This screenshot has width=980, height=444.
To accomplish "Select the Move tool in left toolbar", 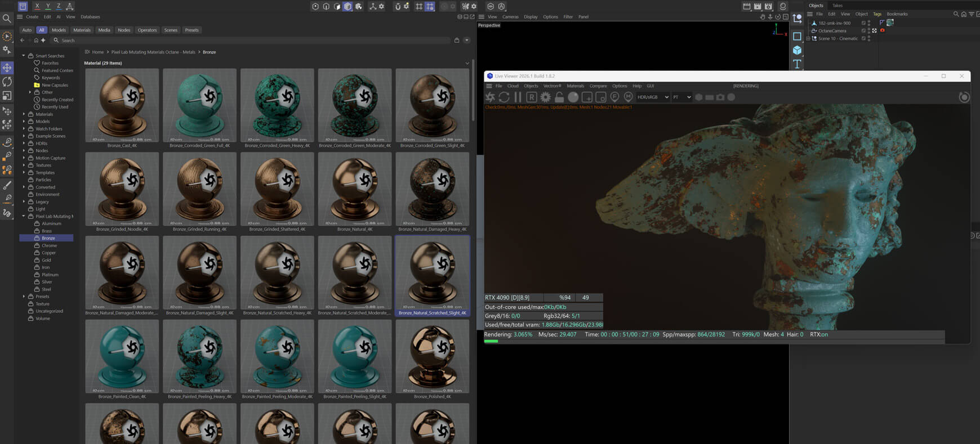I will click(7, 68).
